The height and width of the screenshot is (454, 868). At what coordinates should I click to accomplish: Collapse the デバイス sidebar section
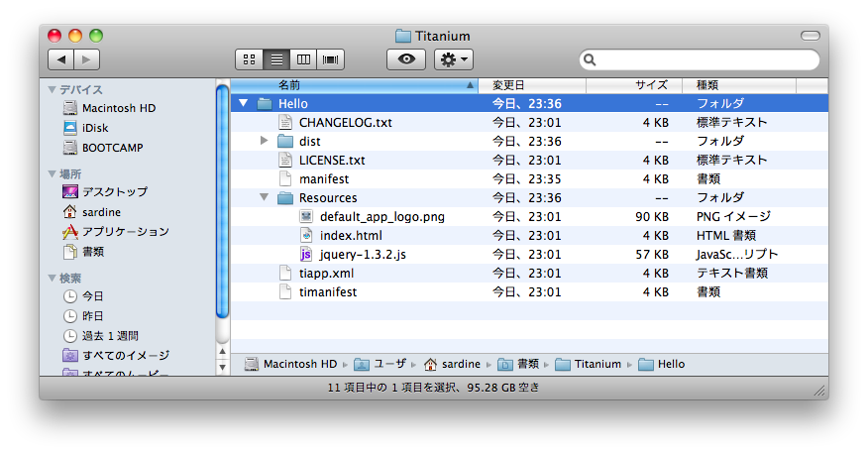click(x=53, y=89)
